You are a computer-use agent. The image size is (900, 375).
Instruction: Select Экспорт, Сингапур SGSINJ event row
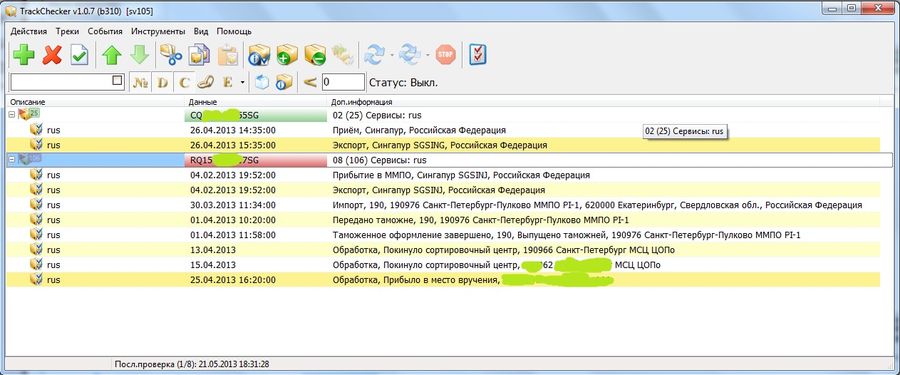coord(443,190)
